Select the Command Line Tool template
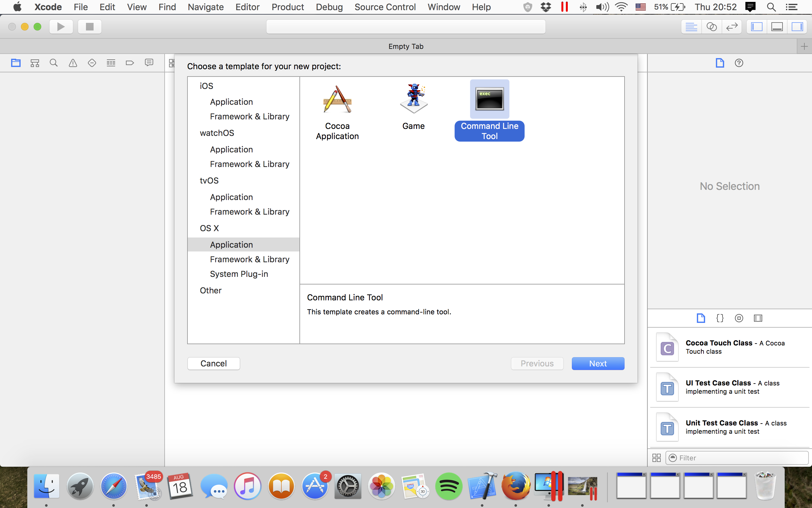 point(489,111)
